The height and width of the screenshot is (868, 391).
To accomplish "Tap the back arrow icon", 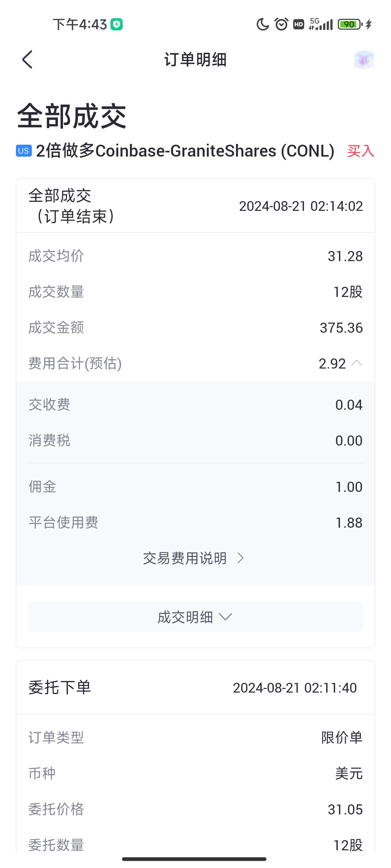I will (28, 60).
